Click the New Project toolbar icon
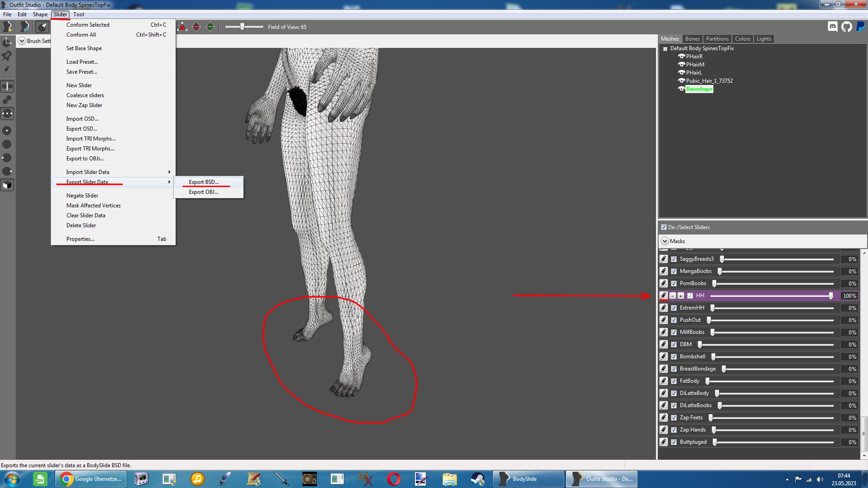The height and width of the screenshot is (488, 868). 8,27
